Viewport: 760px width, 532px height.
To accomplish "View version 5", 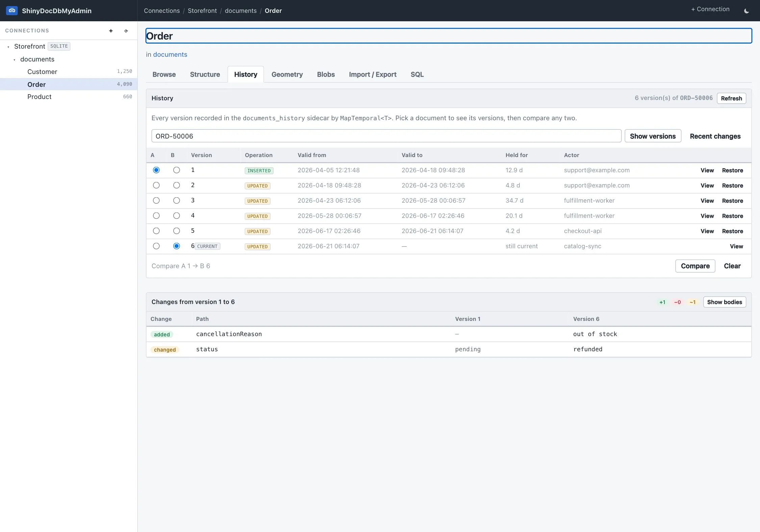I will pos(707,231).
